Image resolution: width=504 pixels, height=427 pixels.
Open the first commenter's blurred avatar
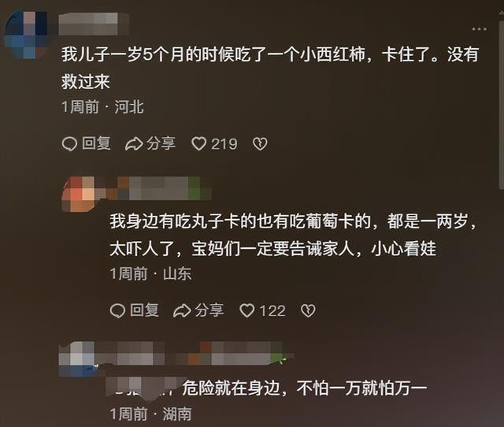pyautogui.click(x=28, y=35)
